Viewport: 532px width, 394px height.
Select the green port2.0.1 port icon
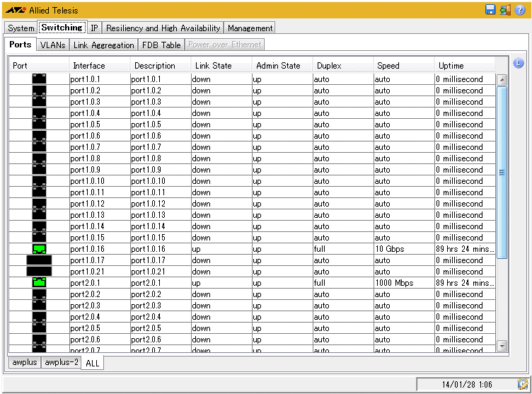click(39, 282)
